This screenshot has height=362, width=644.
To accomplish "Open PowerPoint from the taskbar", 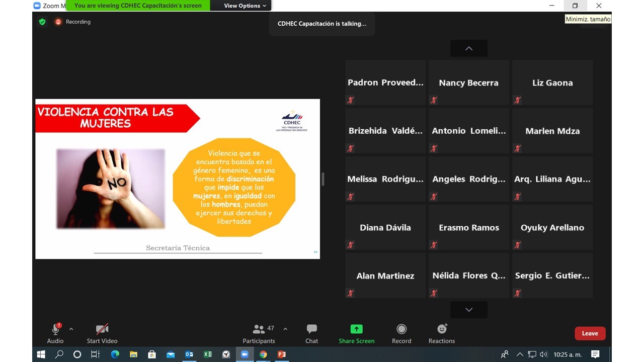I will 282,354.
